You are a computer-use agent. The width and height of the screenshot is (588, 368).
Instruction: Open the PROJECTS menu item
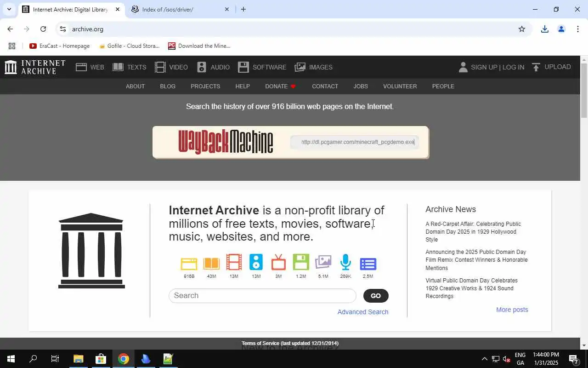coord(205,86)
